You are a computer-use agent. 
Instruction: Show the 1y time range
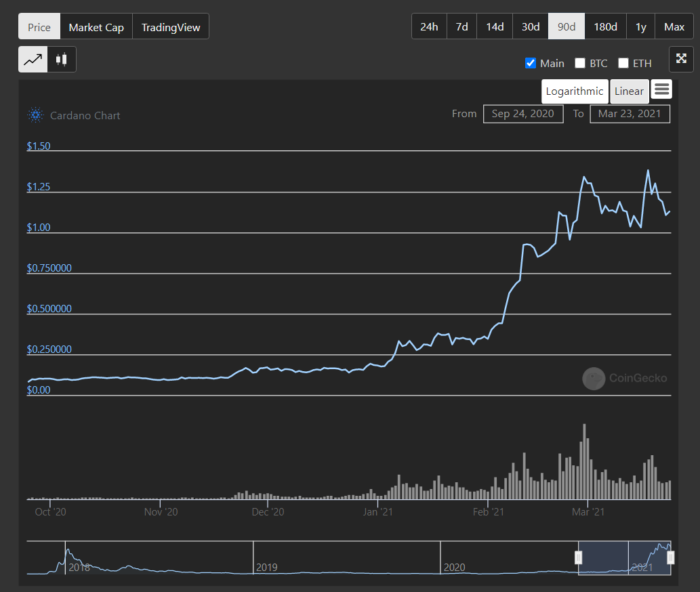tap(640, 27)
